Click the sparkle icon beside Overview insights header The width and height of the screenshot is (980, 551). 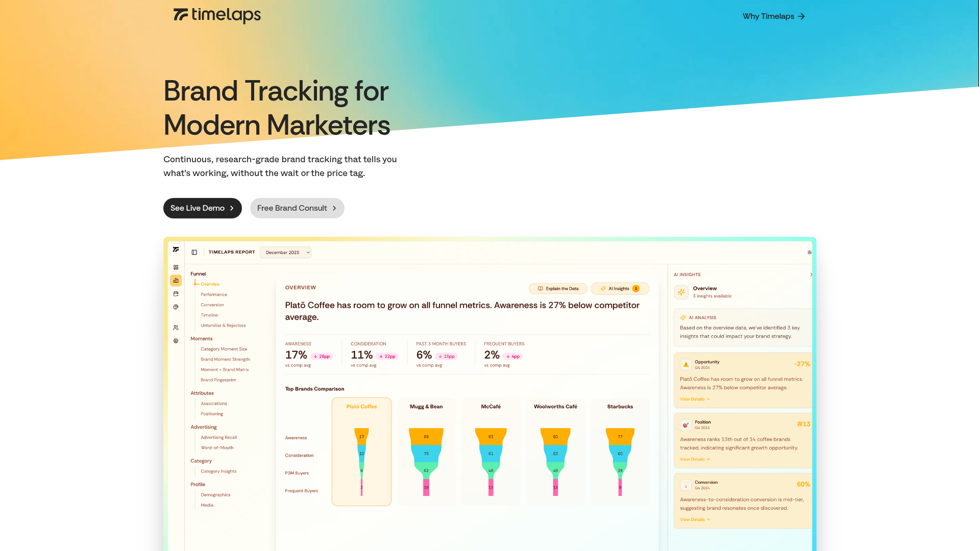681,292
